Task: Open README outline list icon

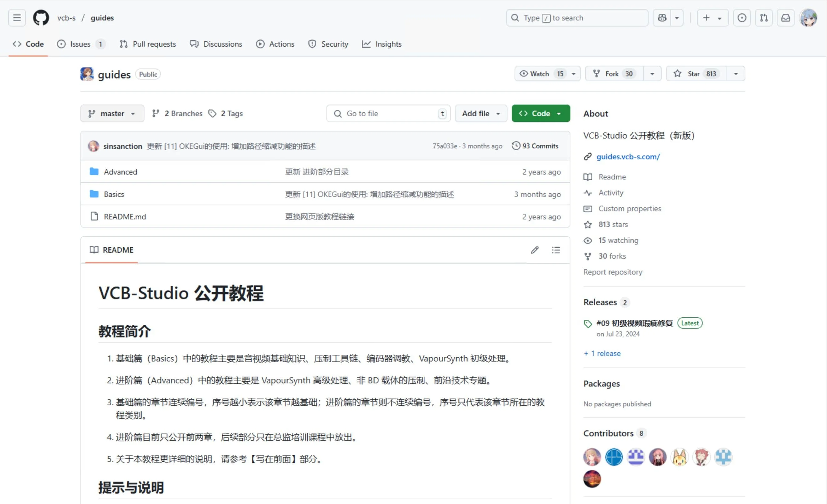Action: (556, 250)
